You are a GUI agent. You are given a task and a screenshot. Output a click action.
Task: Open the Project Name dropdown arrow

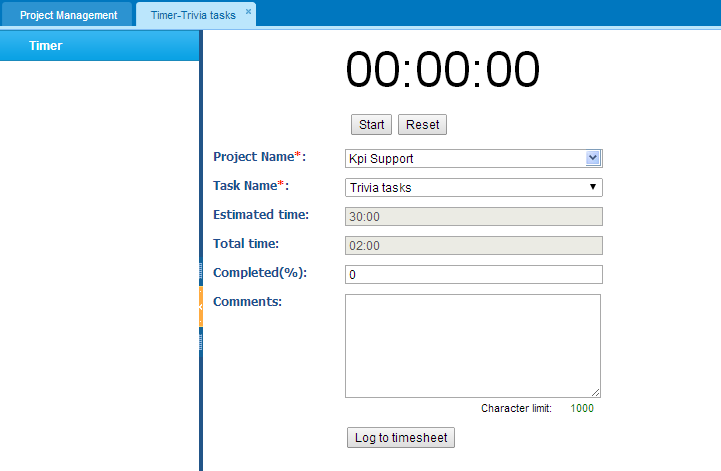pyautogui.click(x=593, y=158)
